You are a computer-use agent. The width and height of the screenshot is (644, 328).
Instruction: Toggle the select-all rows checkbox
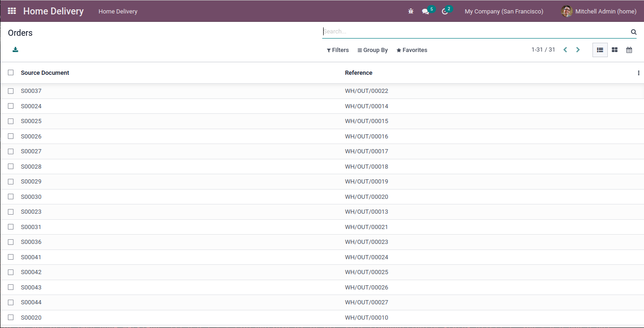[11, 72]
